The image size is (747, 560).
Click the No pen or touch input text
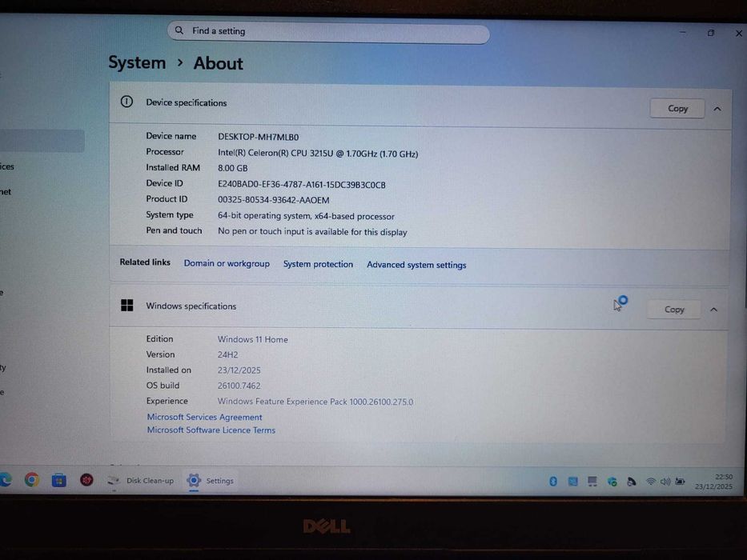[x=312, y=232]
